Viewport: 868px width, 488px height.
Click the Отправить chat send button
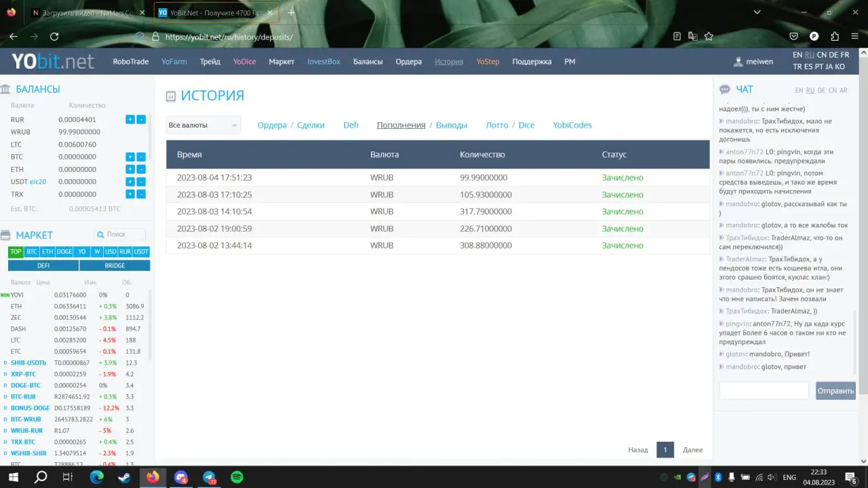[835, 391]
